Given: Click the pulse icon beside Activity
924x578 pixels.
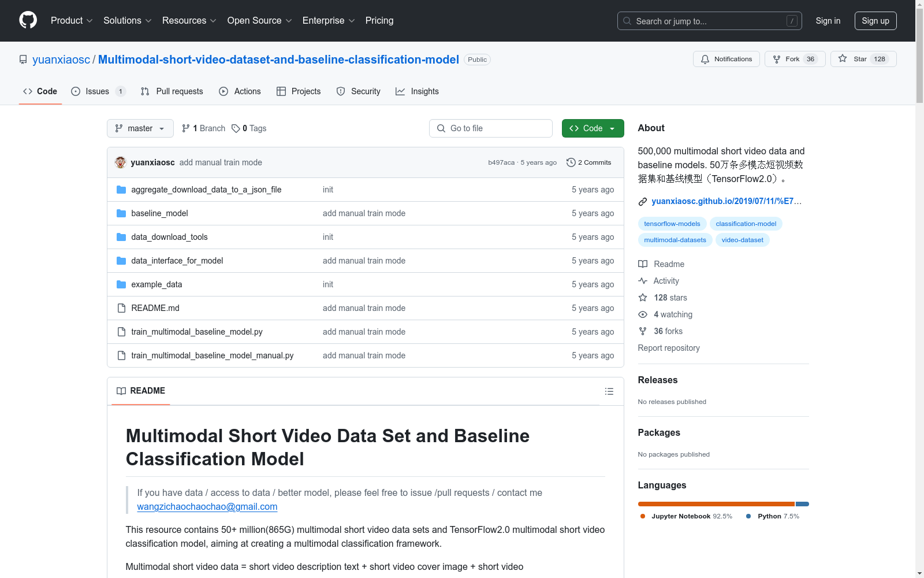Looking at the screenshot, I should (x=643, y=281).
